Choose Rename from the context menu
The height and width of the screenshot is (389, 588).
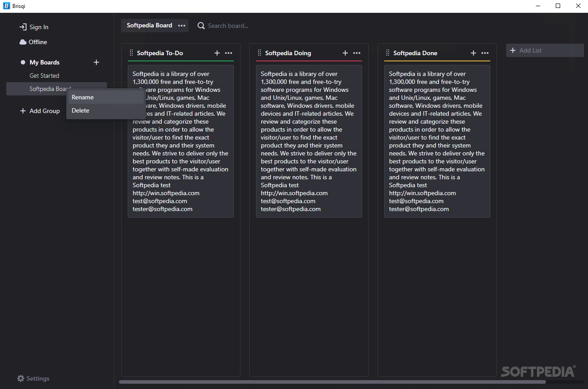[x=106, y=97]
